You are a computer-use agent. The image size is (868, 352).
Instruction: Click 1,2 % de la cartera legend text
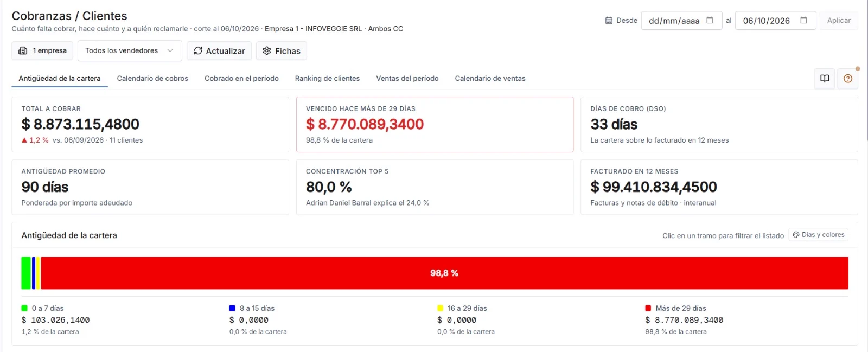point(50,332)
